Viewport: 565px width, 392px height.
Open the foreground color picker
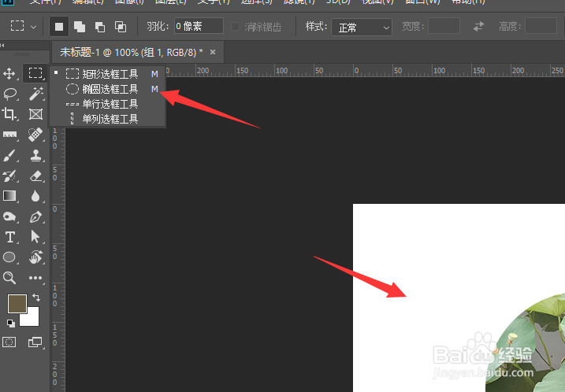[17, 304]
